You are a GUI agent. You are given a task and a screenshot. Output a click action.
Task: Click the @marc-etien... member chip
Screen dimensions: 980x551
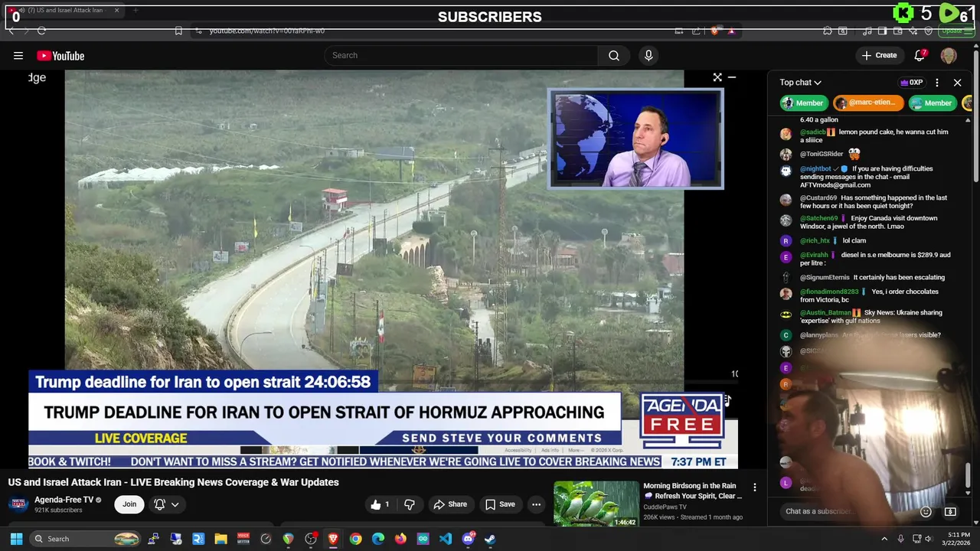[x=869, y=103]
